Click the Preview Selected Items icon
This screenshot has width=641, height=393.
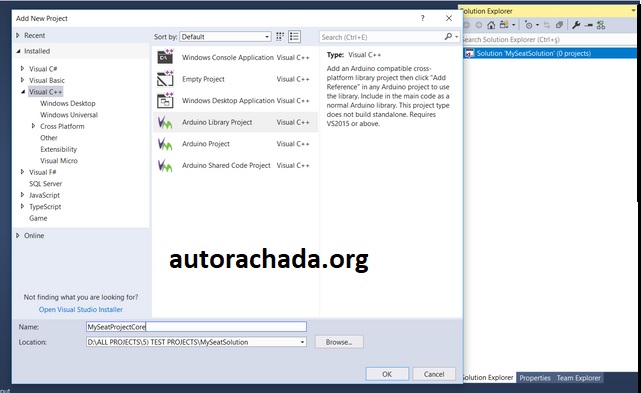(x=588, y=25)
